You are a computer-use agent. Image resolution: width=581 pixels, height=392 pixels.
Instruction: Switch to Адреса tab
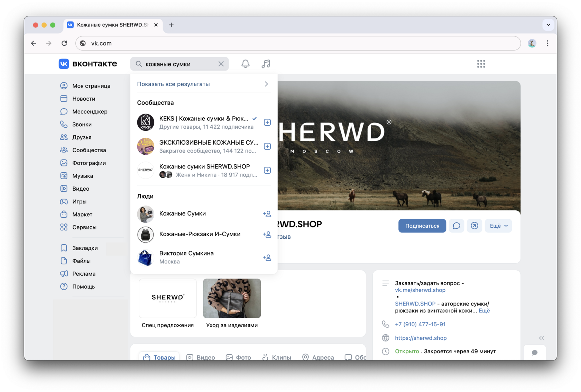point(318,357)
